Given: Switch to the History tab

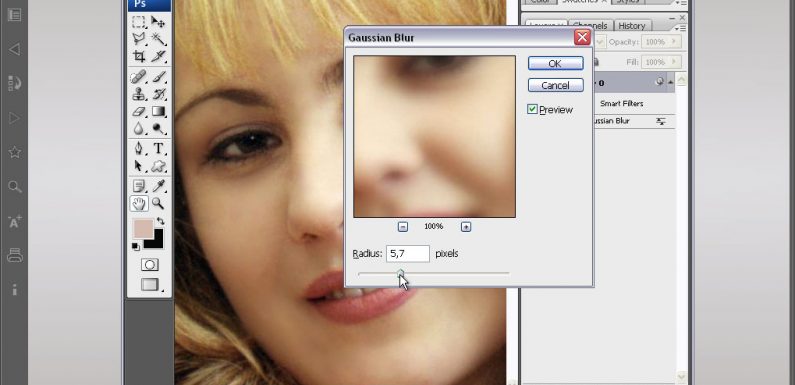Looking at the screenshot, I should (x=632, y=25).
